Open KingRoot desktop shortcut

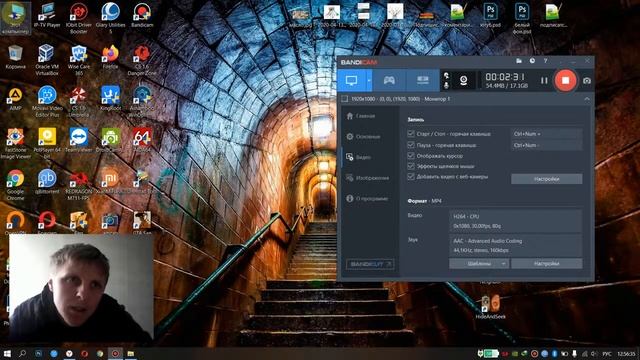[x=110, y=99]
